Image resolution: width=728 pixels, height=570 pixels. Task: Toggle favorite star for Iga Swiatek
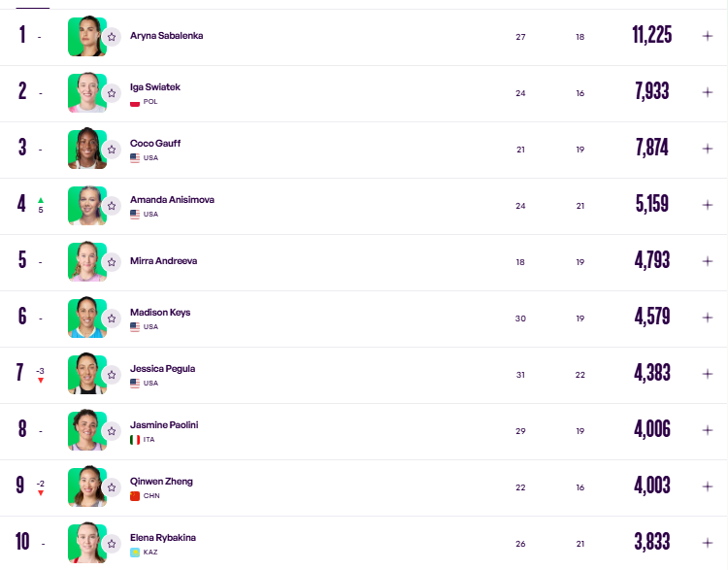(112, 93)
